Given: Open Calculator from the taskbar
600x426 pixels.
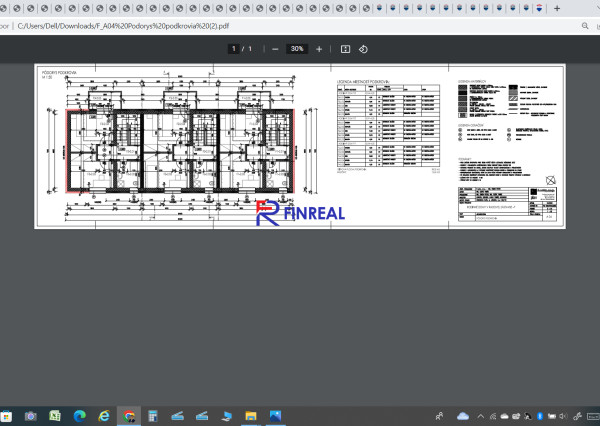Looking at the screenshot, I should click(x=153, y=416).
